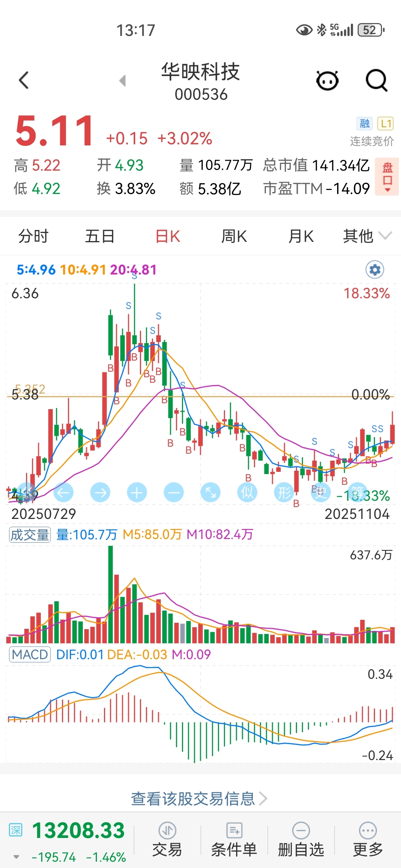
Task: Tap the 量 105.77万 volume value
Action: click(x=216, y=165)
